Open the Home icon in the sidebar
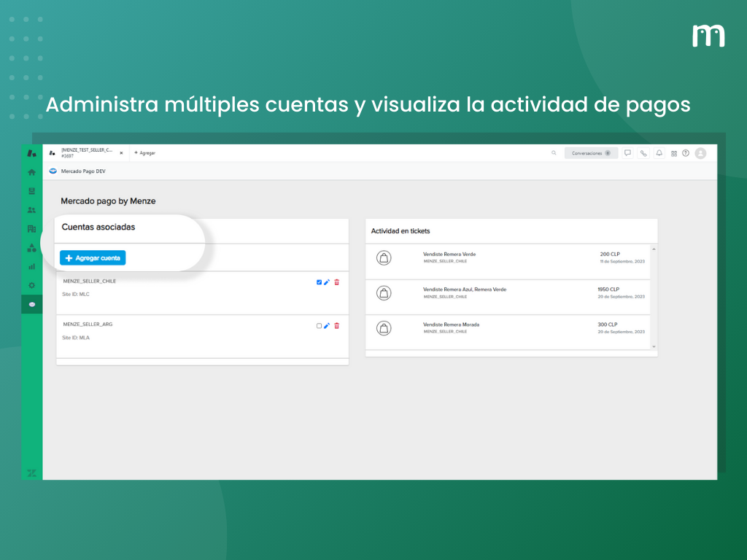 pos(31,172)
